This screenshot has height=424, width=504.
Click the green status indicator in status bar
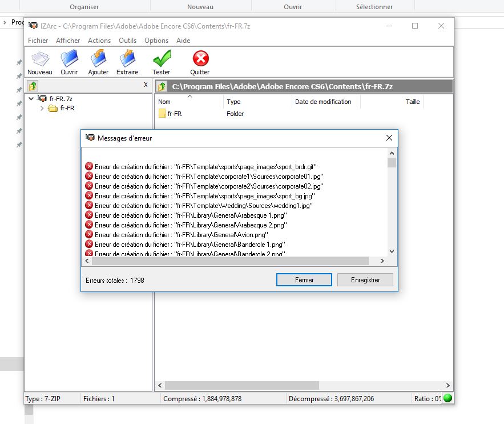[447, 398]
